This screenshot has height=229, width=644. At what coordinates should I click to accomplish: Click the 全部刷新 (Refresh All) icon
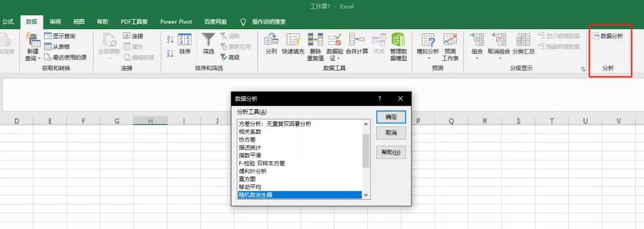pyautogui.click(x=109, y=40)
